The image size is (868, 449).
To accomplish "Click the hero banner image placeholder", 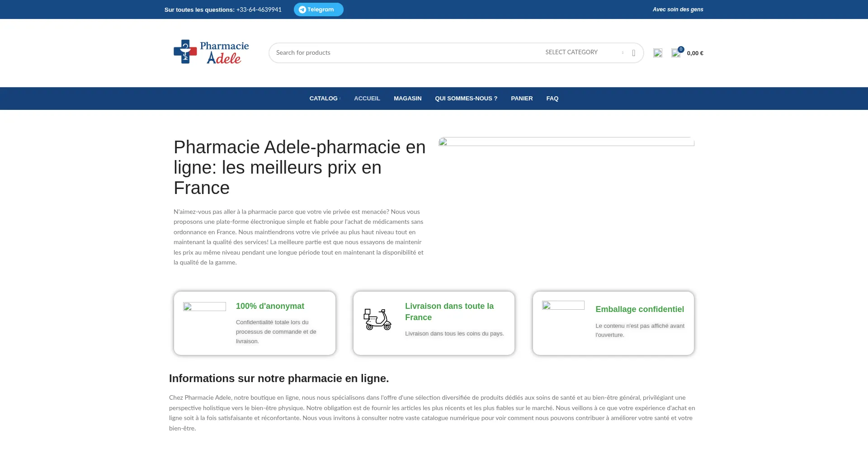I will (x=566, y=142).
